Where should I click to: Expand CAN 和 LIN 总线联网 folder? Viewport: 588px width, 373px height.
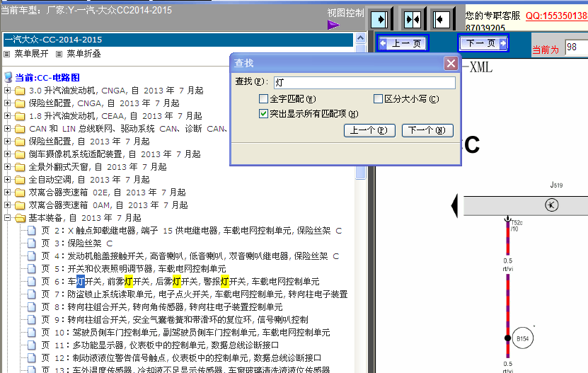tap(7, 129)
